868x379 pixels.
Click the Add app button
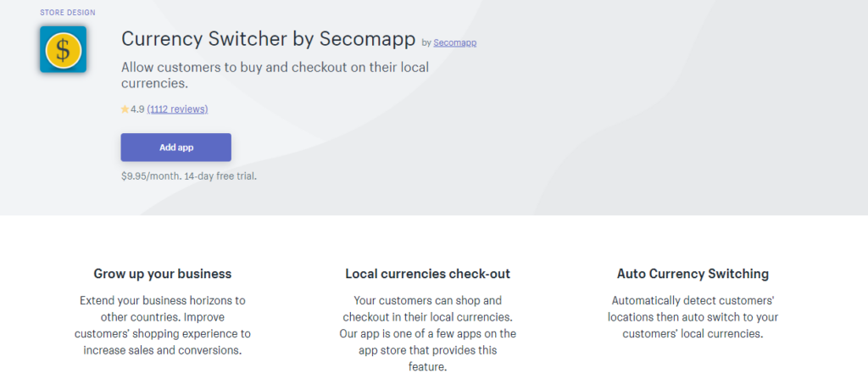176,148
